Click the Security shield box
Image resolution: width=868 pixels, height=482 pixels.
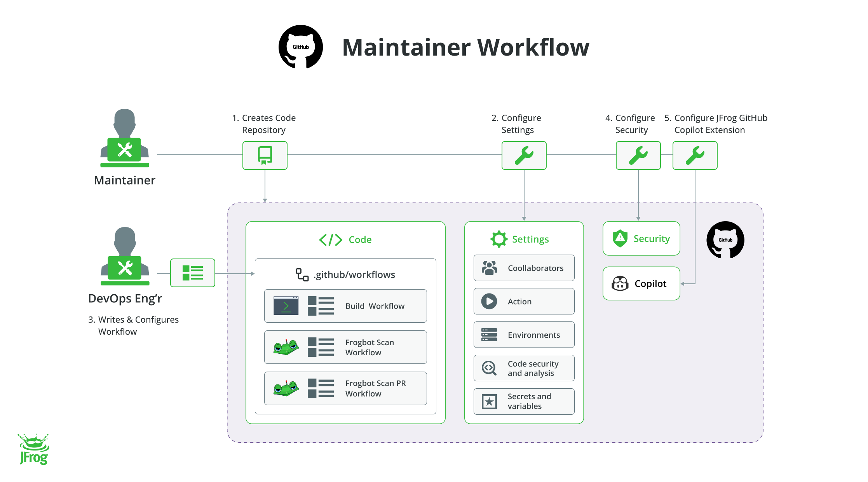[x=641, y=238]
